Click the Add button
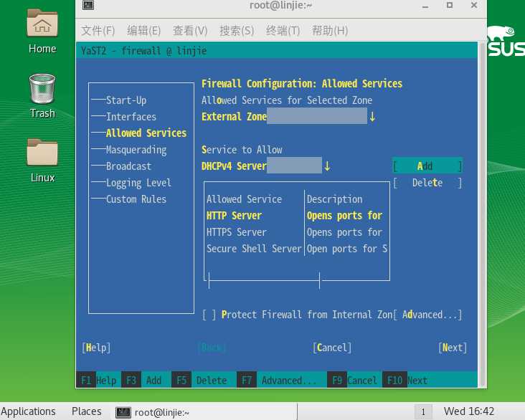This screenshot has height=420, width=525. click(427, 166)
